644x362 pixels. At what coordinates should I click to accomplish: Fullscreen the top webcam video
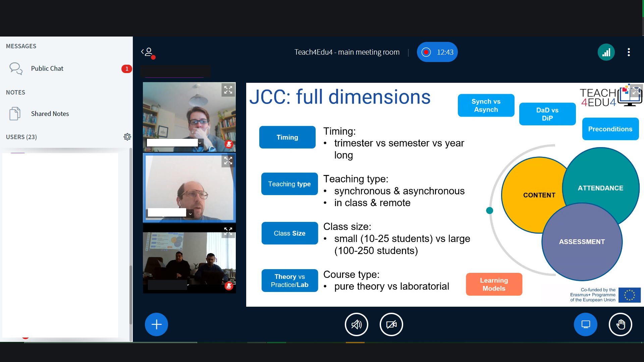[x=228, y=90]
